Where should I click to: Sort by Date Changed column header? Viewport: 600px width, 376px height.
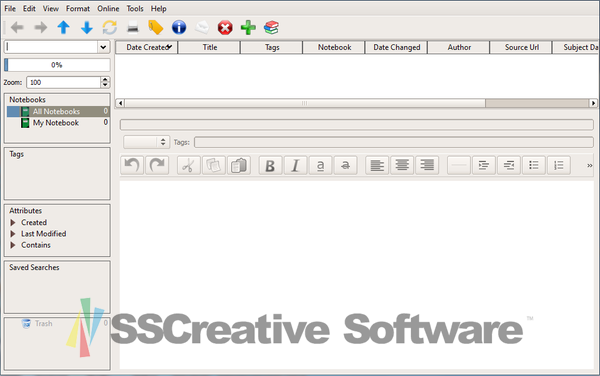[396, 47]
